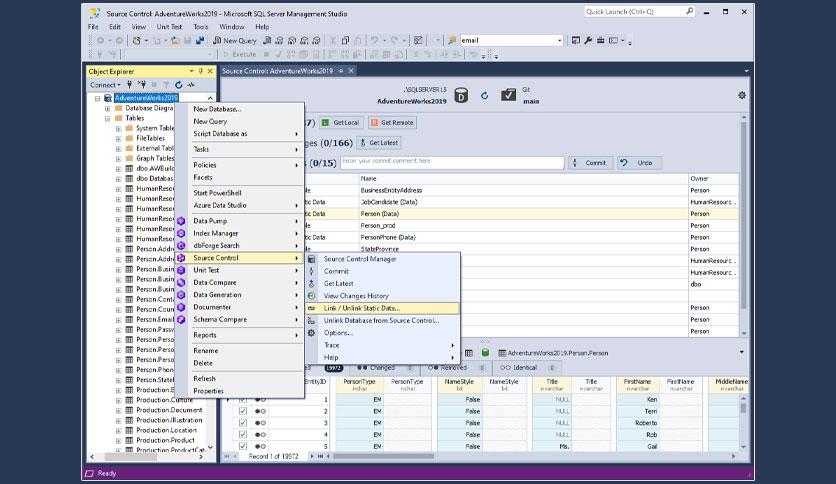Image resolution: width=836 pixels, height=484 pixels.
Task: Open the Unit Test menu in menu bar
Action: pyautogui.click(x=169, y=27)
